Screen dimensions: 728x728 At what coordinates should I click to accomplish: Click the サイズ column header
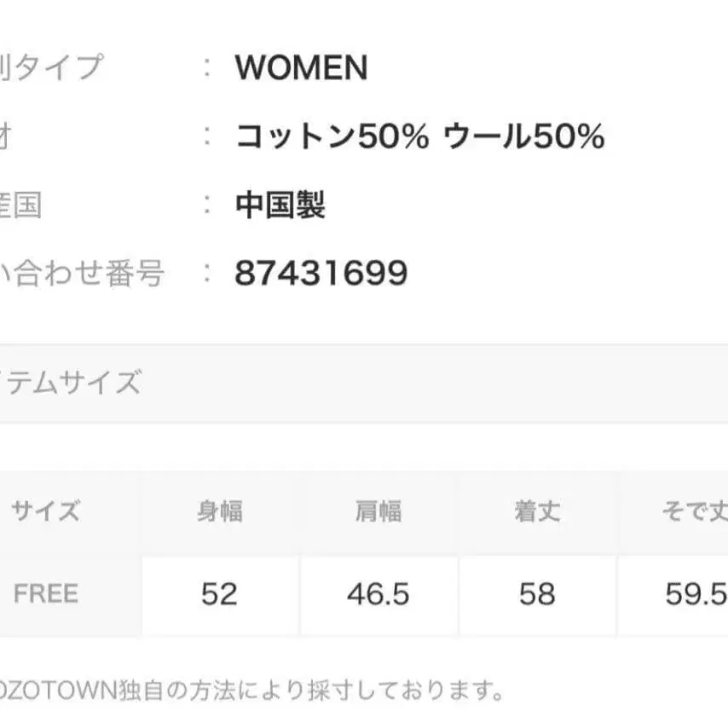(x=46, y=511)
